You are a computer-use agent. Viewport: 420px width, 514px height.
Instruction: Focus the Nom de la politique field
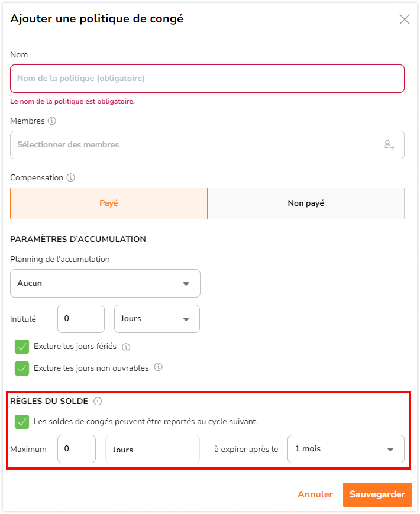pos(207,79)
